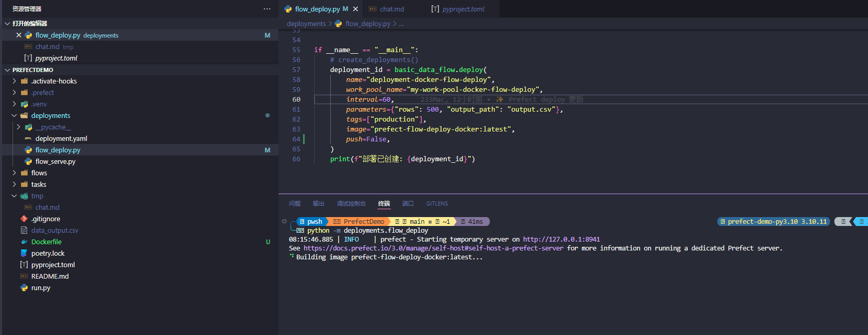Close flow_deploy.py in open editors list
This screenshot has height=335, width=868.
coord(19,35)
